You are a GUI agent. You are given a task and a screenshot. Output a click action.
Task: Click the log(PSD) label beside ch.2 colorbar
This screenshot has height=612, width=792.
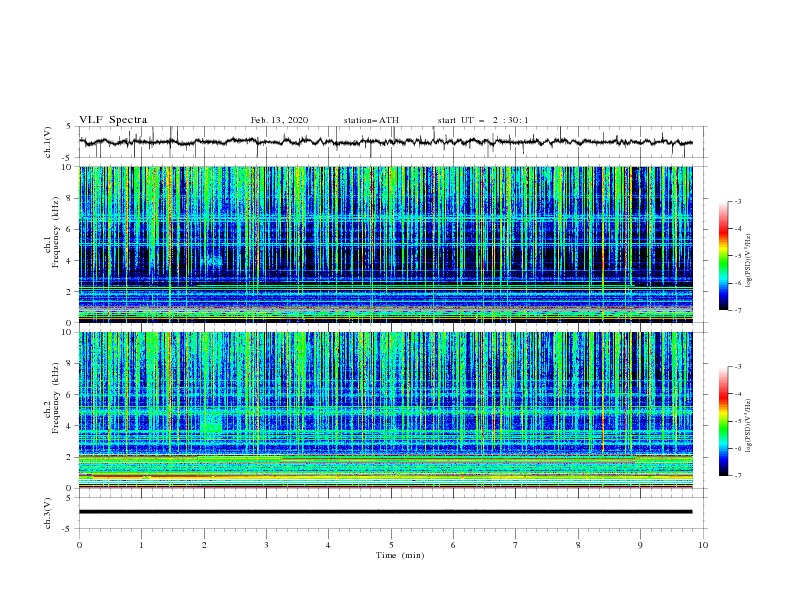749,425
